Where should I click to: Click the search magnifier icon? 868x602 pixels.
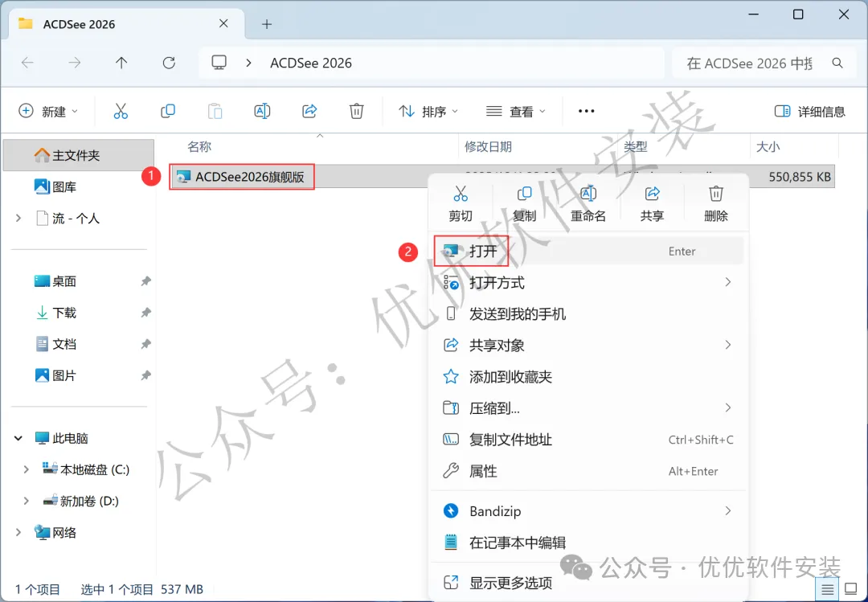837,63
